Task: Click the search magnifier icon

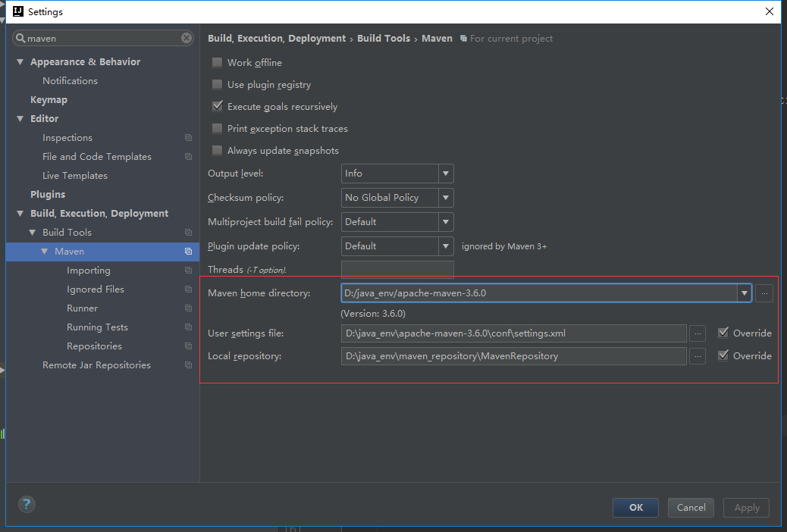Action: coord(20,38)
